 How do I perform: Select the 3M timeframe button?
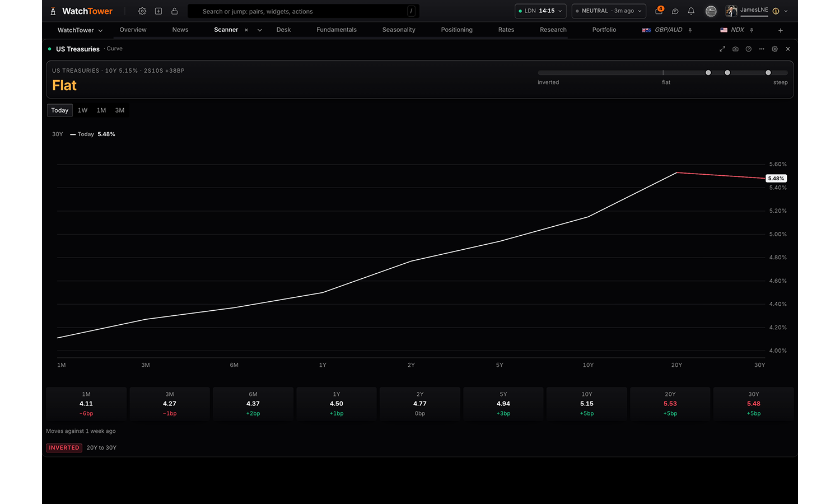120,110
